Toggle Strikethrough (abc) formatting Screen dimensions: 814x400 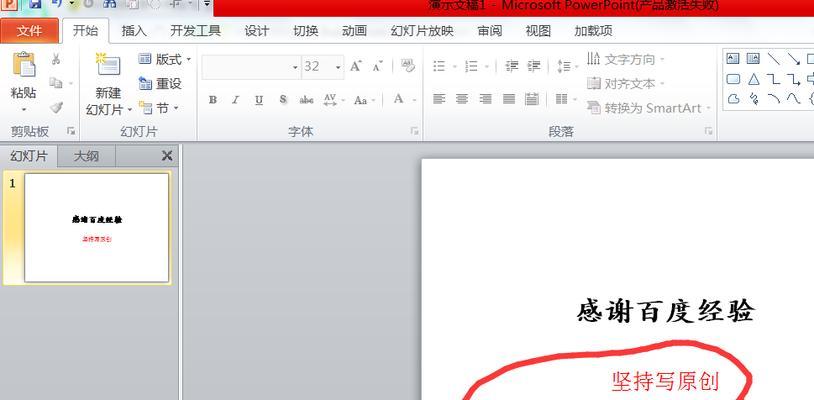(306, 100)
